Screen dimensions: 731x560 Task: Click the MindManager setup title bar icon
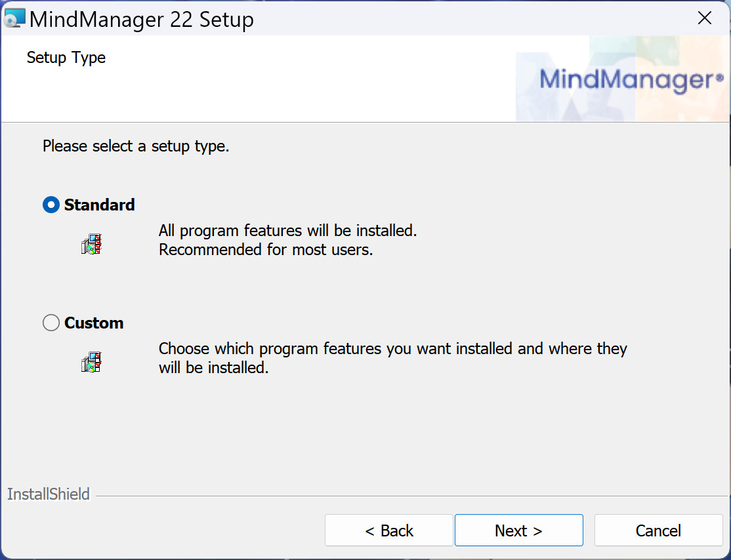(14, 18)
